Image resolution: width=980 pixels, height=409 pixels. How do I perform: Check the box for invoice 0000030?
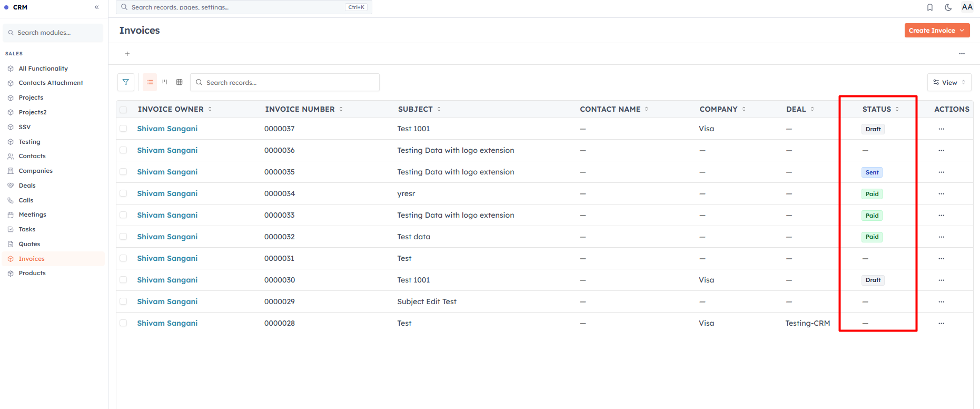[123, 280]
